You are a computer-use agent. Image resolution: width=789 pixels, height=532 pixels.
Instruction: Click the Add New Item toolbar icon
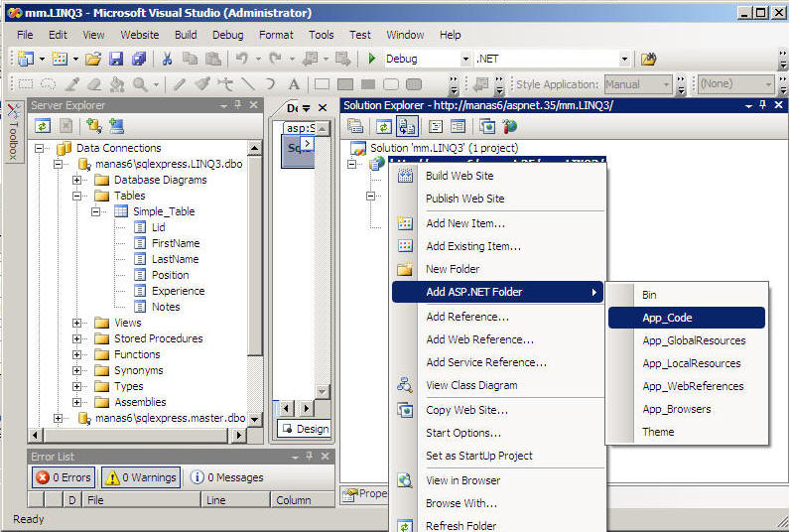pyautogui.click(x=60, y=59)
